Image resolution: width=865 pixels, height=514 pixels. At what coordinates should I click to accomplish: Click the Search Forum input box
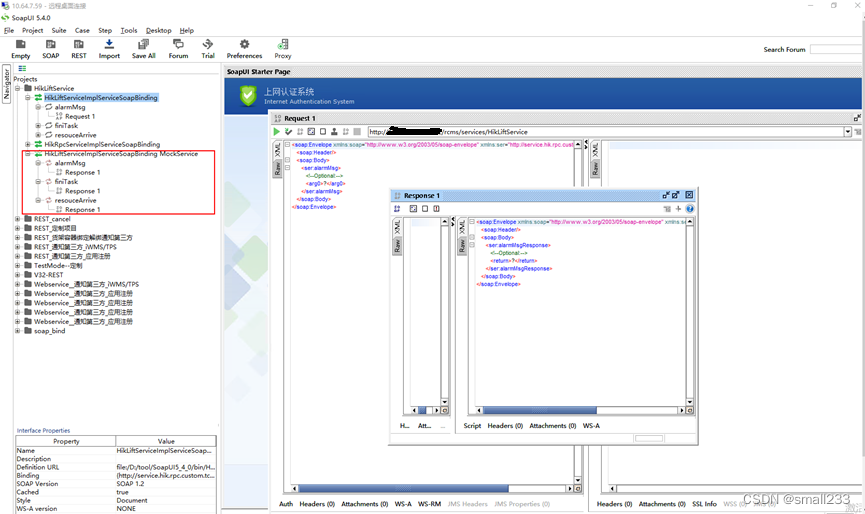pos(837,50)
